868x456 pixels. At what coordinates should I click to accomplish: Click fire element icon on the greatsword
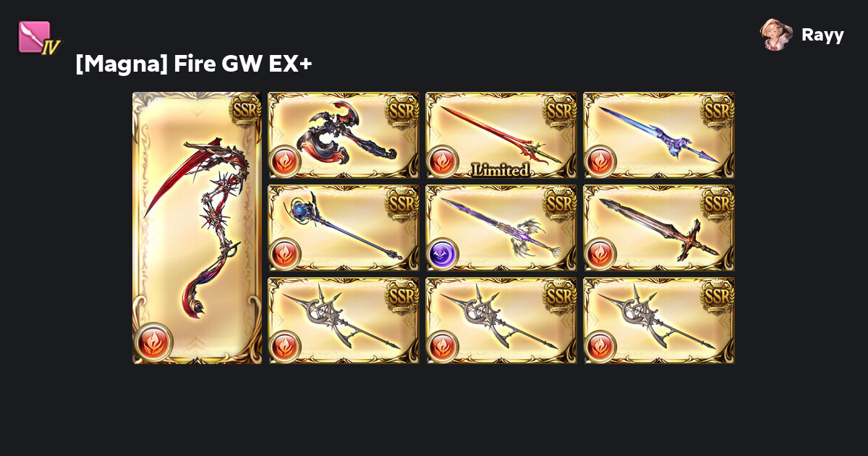click(x=600, y=254)
